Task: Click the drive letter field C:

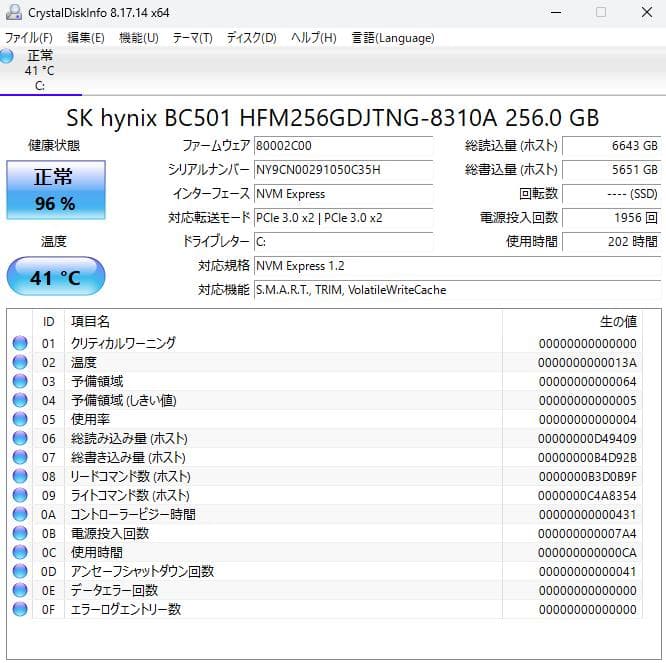Action: tap(343, 242)
